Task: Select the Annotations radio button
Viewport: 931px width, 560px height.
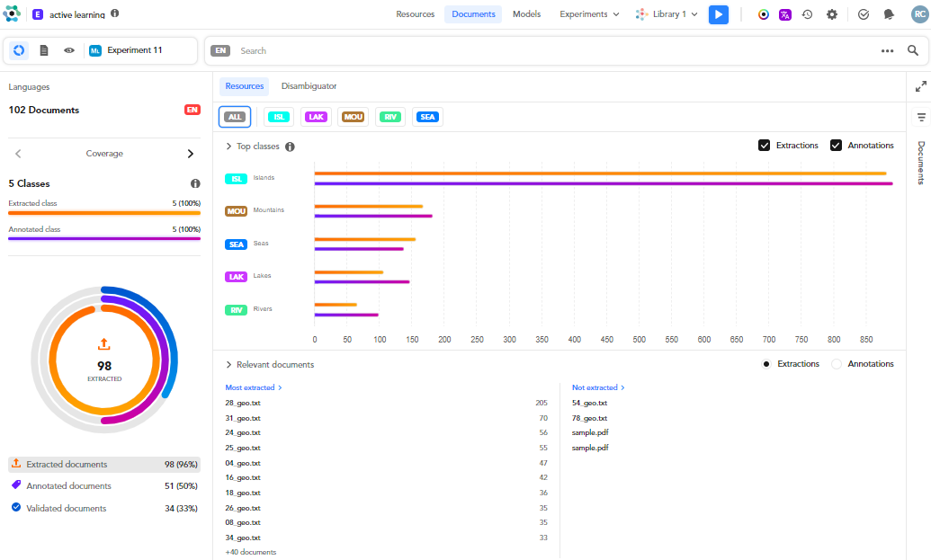Action: tap(837, 364)
